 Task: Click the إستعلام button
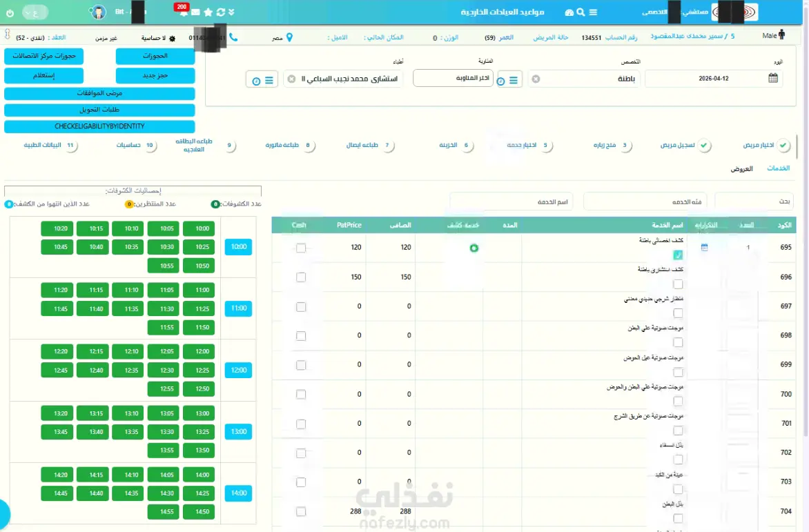44,75
